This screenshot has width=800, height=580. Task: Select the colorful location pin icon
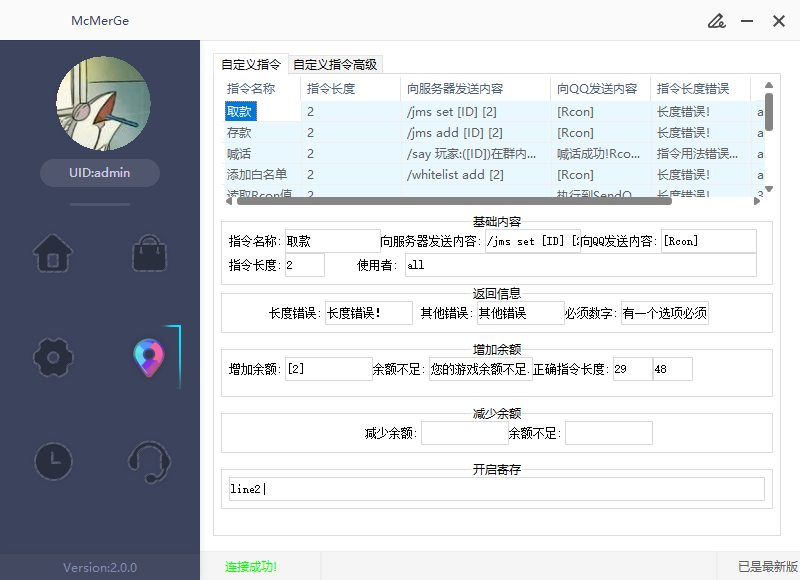[x=149, y=358]
